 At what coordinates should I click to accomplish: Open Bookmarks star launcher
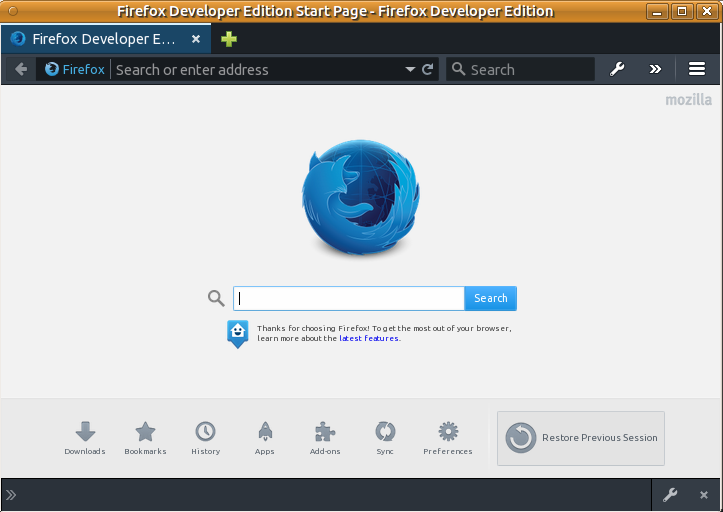coord(145,438)
